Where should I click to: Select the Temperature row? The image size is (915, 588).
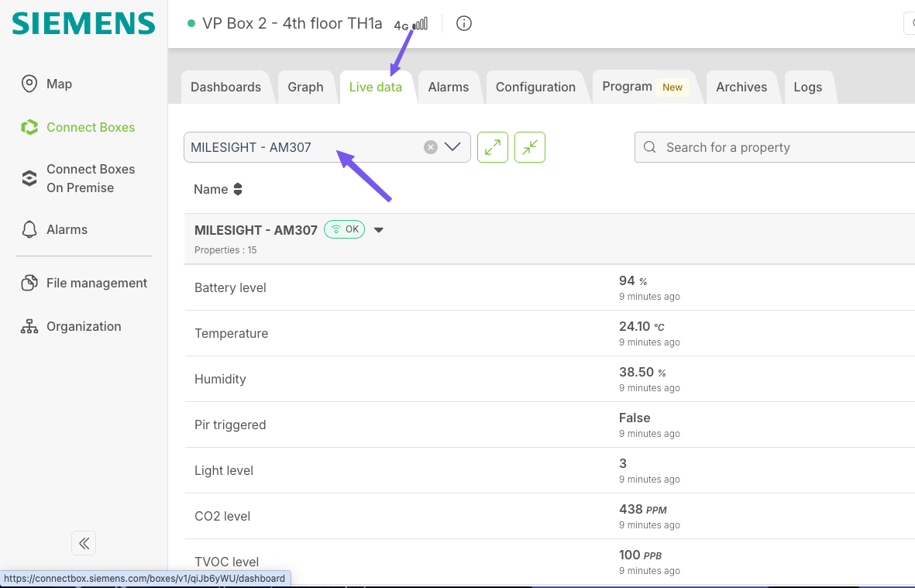(550, 334)
